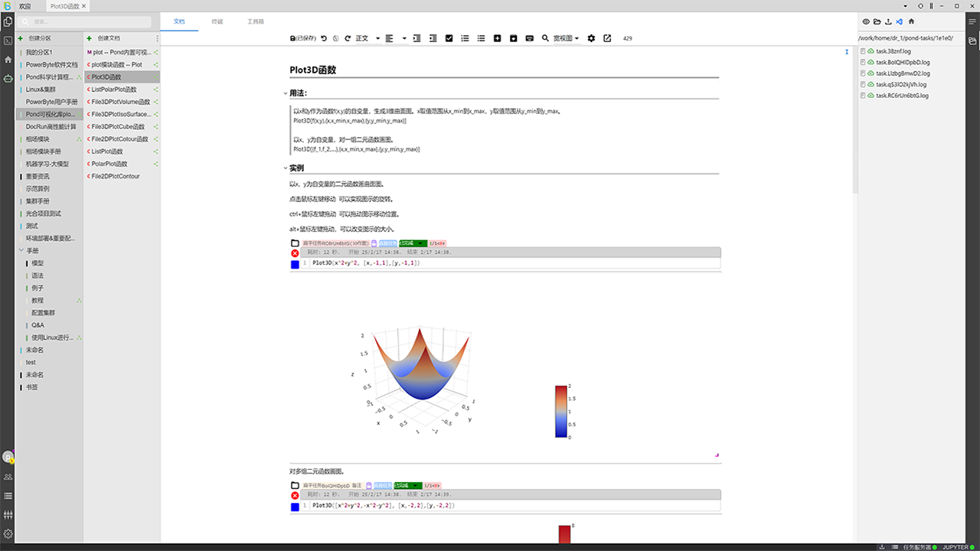The height and width of the screenshot is (551, 980).
Task: Click the search magnifier in toolbar
Action: [545, 38]
